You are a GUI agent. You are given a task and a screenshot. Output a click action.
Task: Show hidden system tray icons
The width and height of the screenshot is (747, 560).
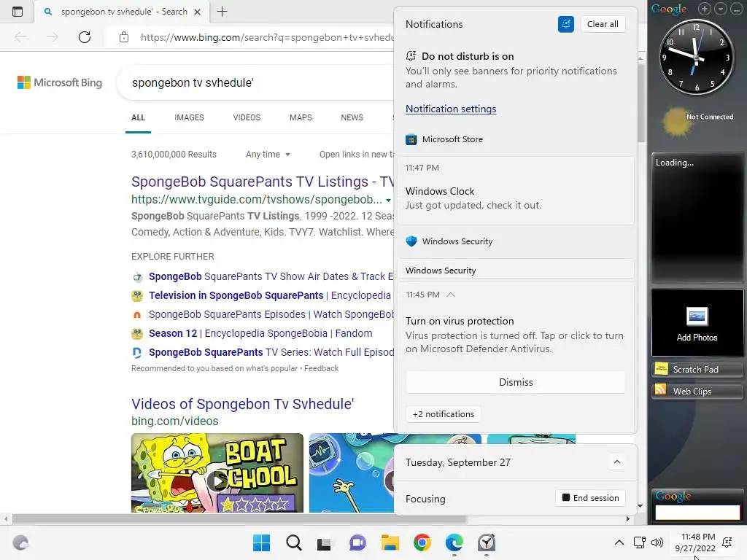619,542
